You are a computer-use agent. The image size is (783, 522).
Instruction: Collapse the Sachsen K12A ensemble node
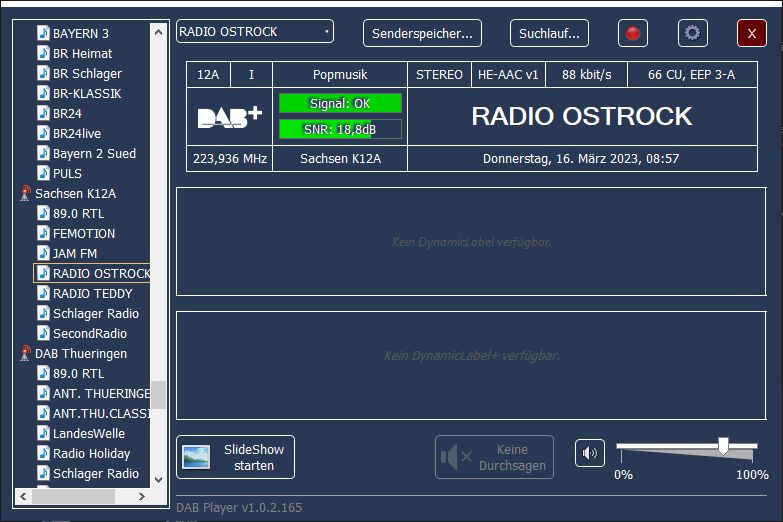pyautogui.click(x=75, y=193)
